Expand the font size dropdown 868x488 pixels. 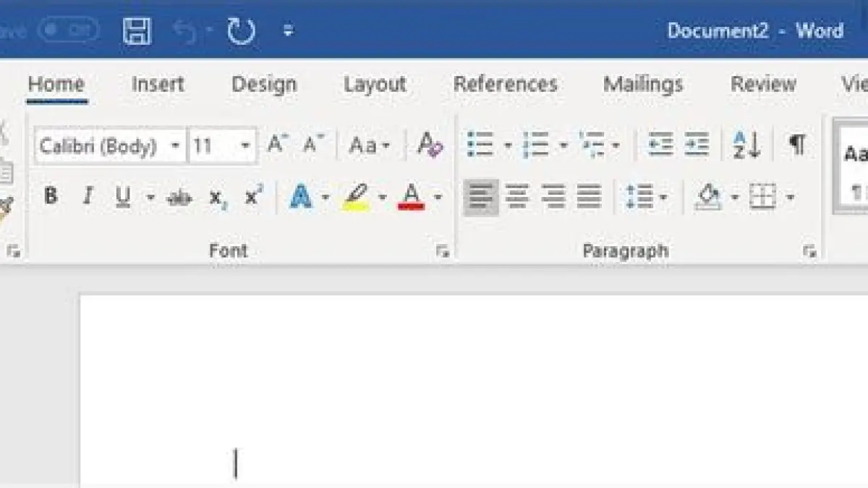tap(245, 146)
